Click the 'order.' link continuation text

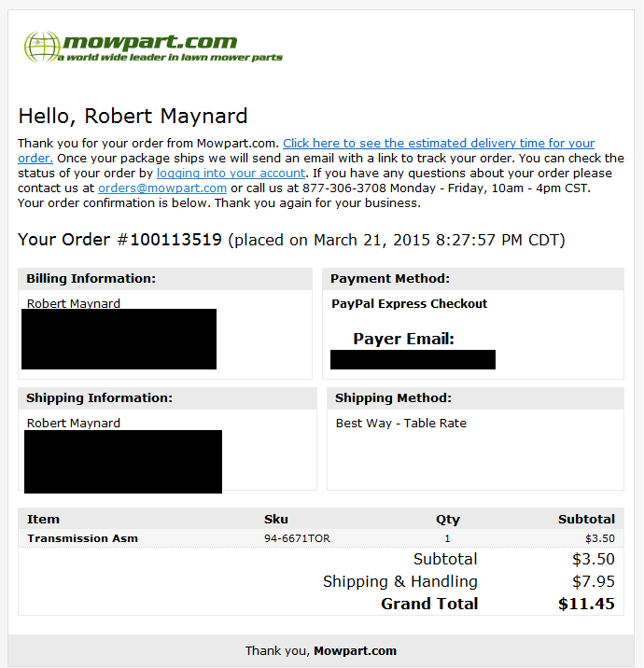click(x=35, y=158)
